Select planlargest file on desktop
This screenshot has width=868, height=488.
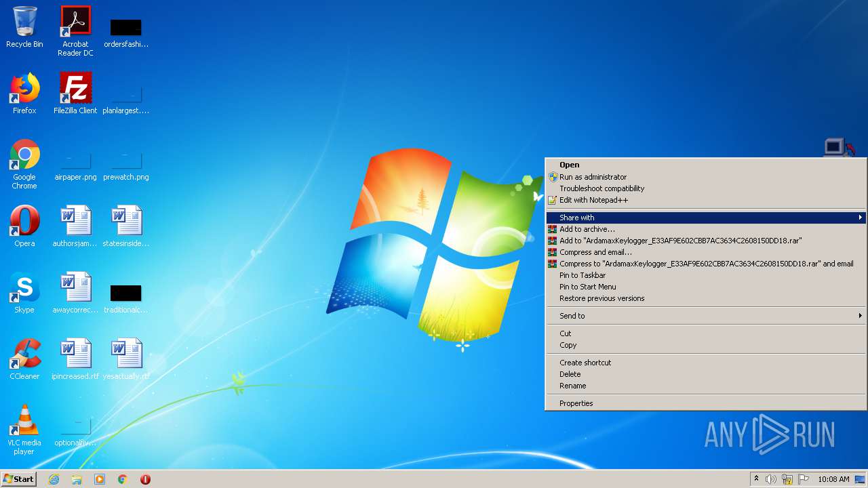click(x=126, y=100)
